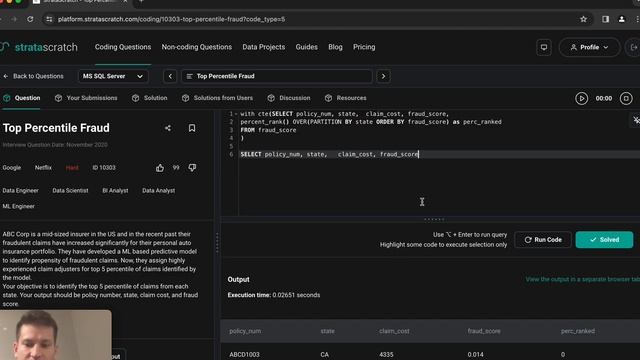Open the Coding Questions menu
This screenshot has height=360, width=640.
123,47
